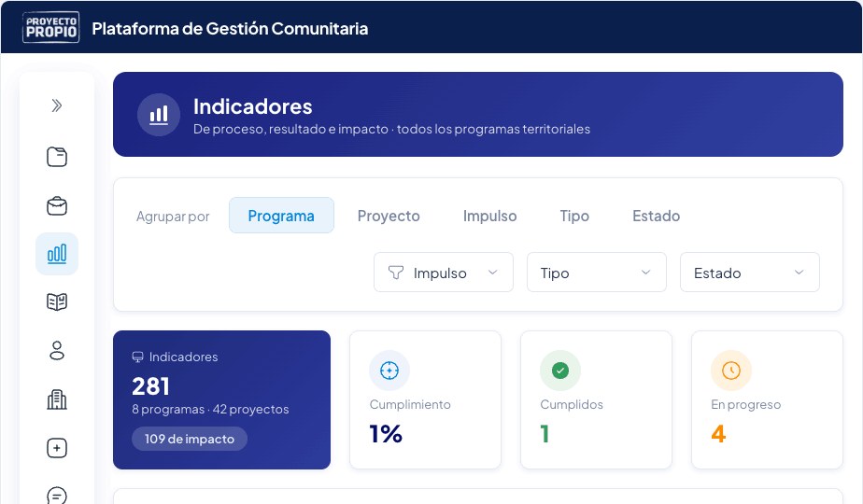The width and height of the screenshot is (863, 504).
Task: Expand the sidebar with double chevron
Action: tap(57, 105)
